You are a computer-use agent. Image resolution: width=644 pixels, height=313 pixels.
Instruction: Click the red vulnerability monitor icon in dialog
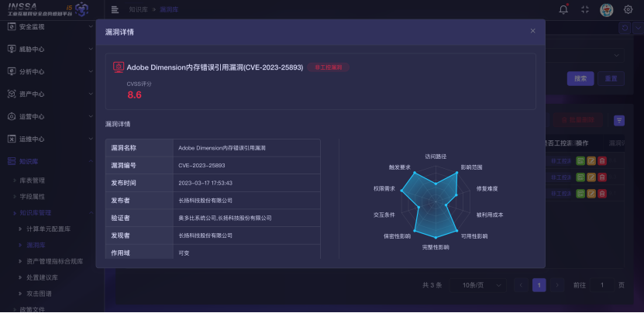point(119,67)
